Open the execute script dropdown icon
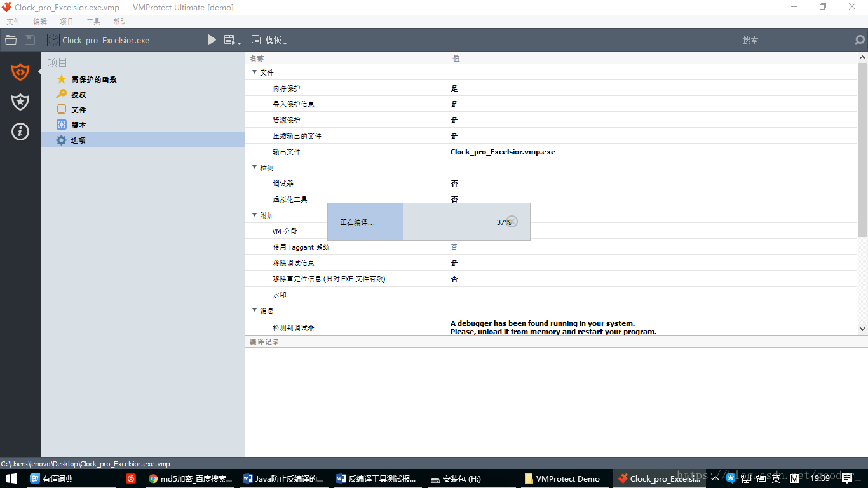 click(x=232, y=40)
